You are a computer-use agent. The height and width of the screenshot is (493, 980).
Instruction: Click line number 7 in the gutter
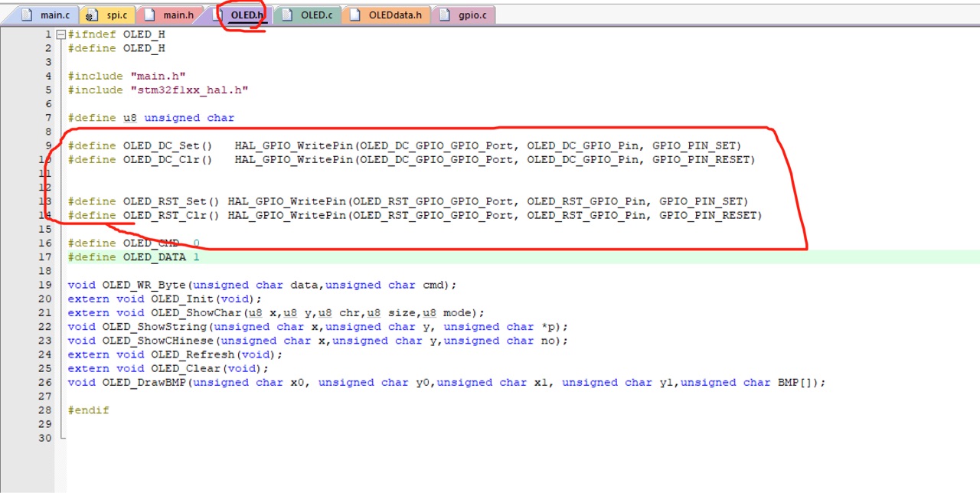tap(48, 118)
